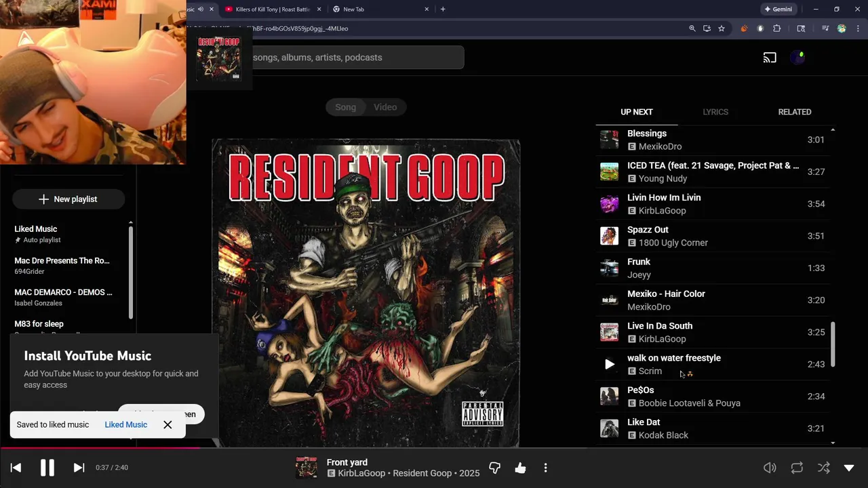Click the New playlist button
This screenshot has width=868, height=488.
[x=68, y=199]
